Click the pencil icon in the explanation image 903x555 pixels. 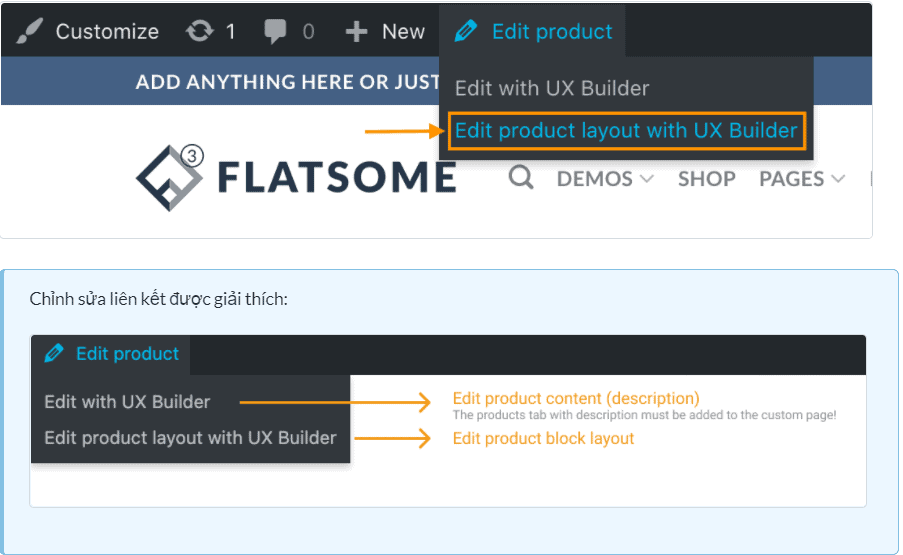55,353
